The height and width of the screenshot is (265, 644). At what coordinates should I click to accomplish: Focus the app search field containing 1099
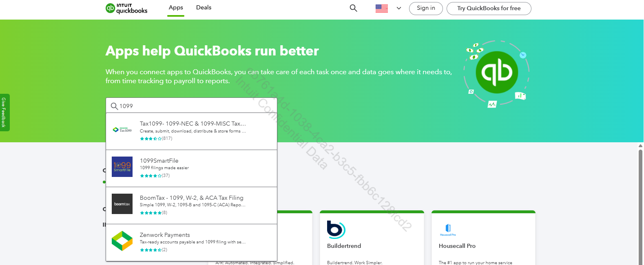click(x=191, y=106)
